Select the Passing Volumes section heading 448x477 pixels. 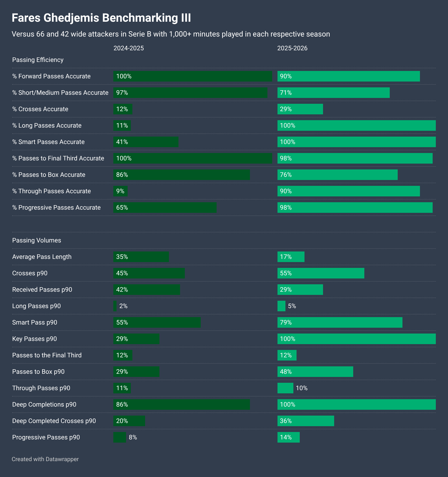[x=37, y=240]
